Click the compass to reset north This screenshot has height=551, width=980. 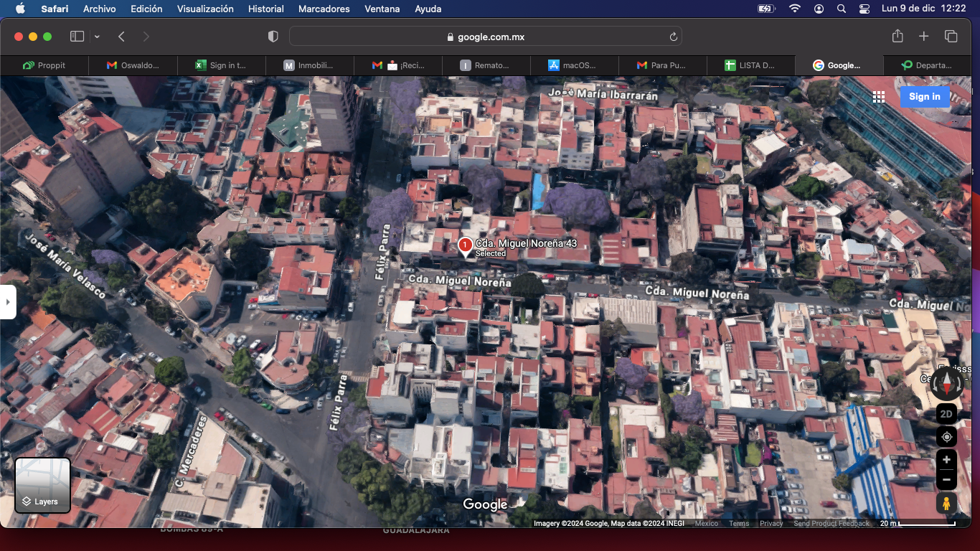[946, 383]
